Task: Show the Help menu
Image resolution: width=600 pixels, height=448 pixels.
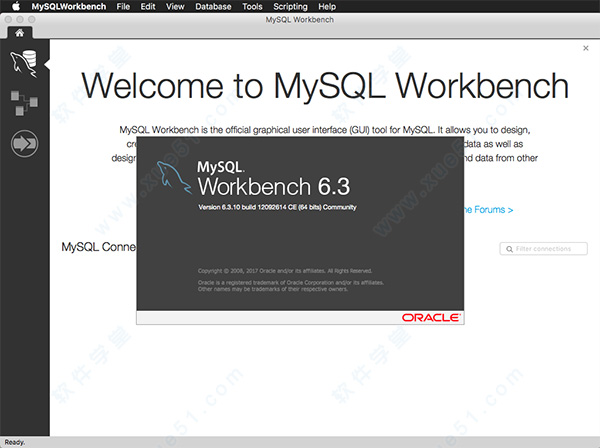Action: coord(327,6)
